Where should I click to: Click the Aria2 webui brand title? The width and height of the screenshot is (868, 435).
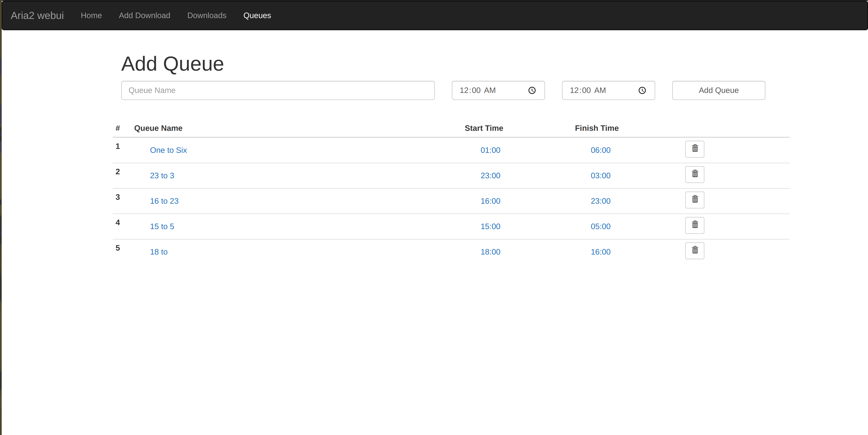coord(37,15)
